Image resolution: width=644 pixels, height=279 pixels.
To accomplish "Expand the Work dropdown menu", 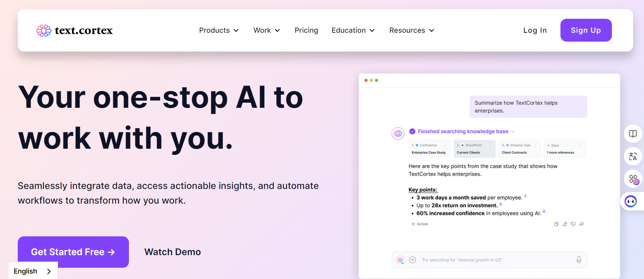I will click(267, 30).
